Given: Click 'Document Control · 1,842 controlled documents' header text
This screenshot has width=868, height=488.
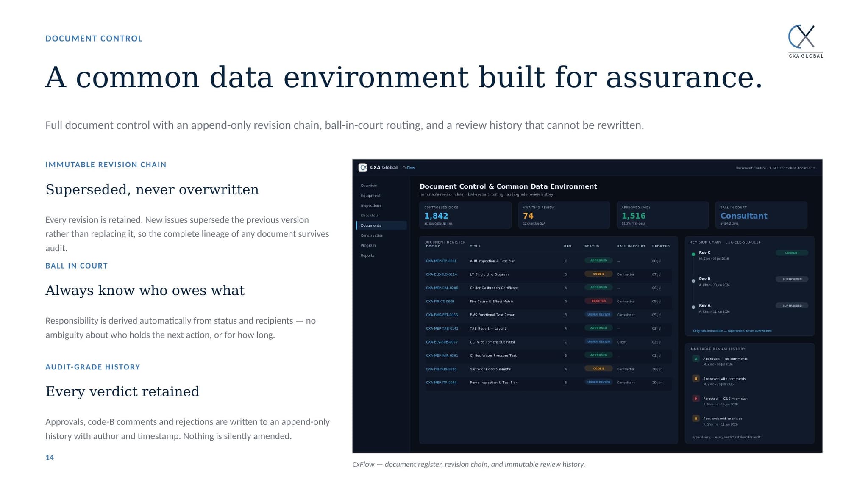Looking at the screenshot, I should [775, 168].
